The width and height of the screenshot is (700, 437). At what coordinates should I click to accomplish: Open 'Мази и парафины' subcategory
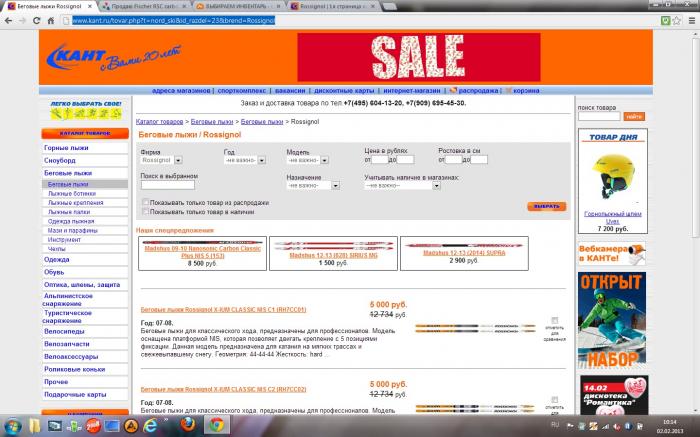pyautogui.click(x=72, y=231)
